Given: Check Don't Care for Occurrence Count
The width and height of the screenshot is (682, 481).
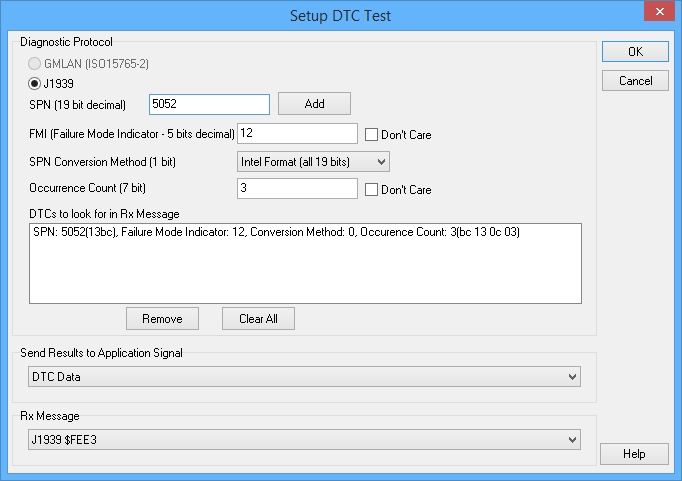Looking at the screenshot, I should pyautogui.click(x=372, y=189).
